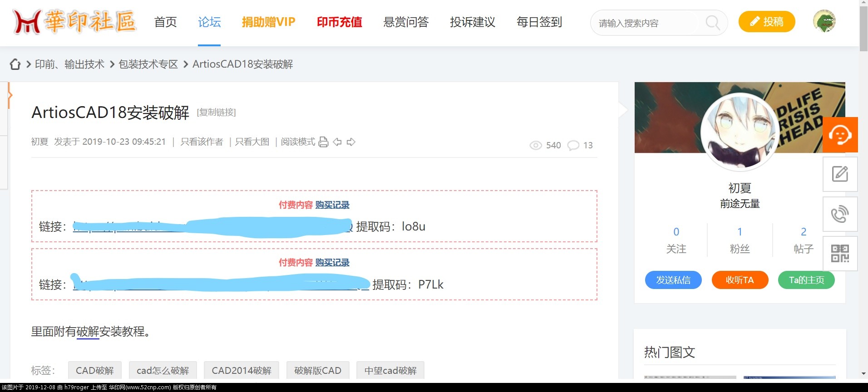Click the 投稿 button
The height and width of the screenshot is (392, 868).
tap(767, 21)
